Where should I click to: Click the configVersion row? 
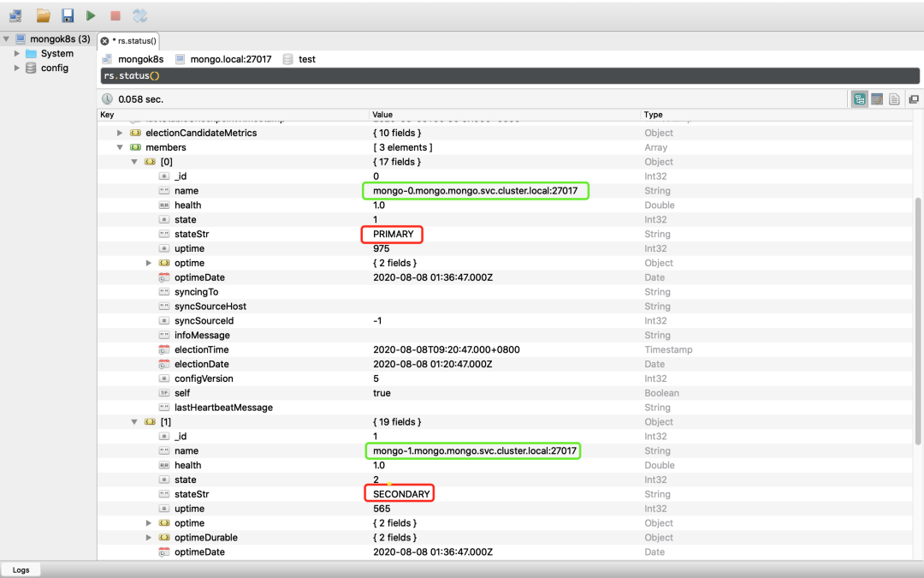click(505, 378)
